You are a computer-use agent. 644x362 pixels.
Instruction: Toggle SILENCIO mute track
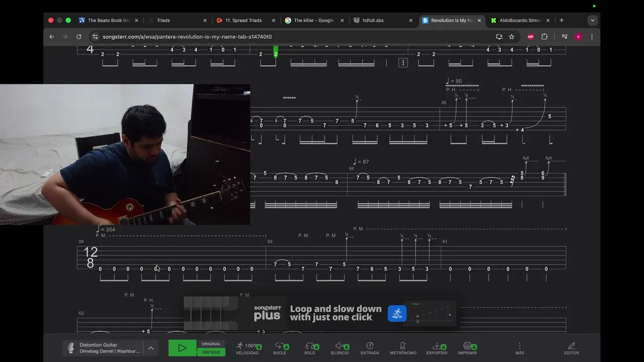340,348
